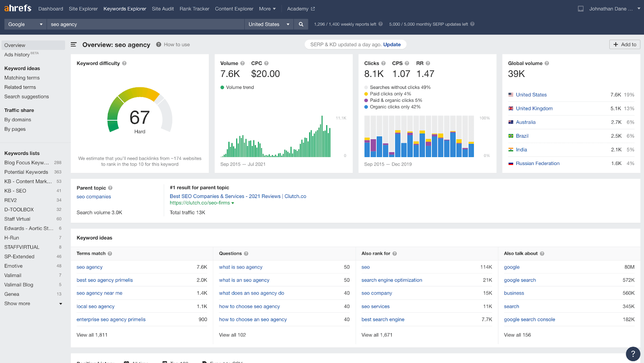Click the How to use question icon
Viewport: 644px width, 363px height.
(159, 45)
